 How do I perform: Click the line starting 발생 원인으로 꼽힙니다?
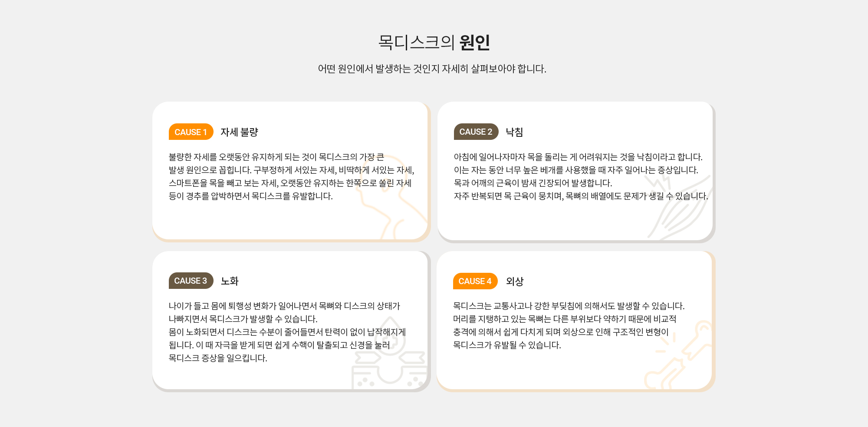(292, 170)
